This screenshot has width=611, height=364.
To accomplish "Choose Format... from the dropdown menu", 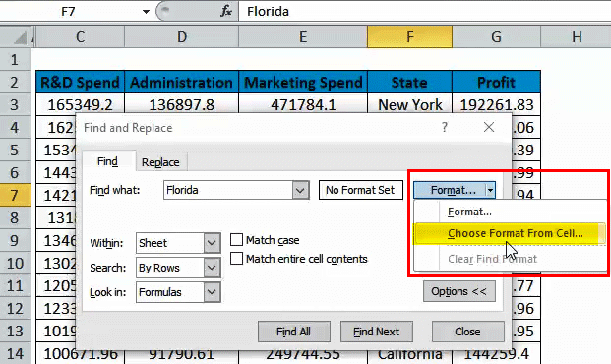I will coord(511,212).
